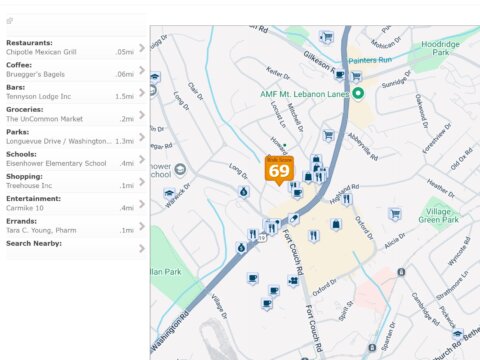Select the restaurant fork icon near Highland Rd
The image size is (480, 360).
(347, 200)
